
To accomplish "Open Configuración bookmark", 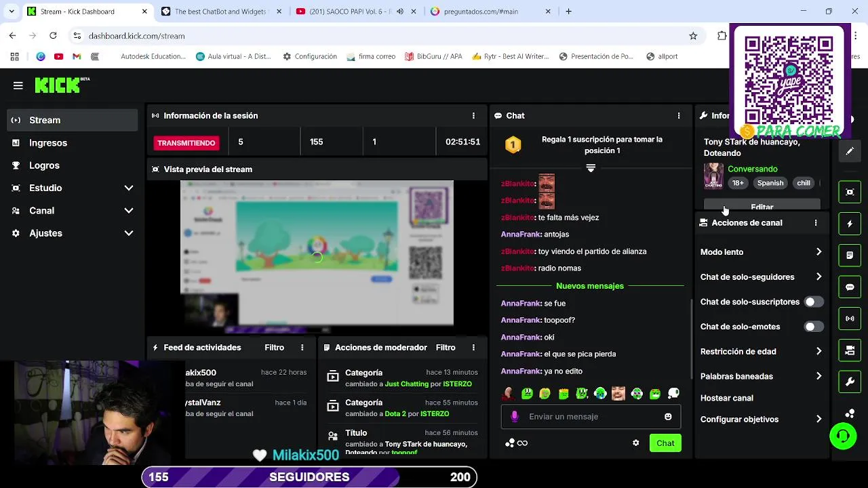I will pyautogui.click(x=310, y=57).
